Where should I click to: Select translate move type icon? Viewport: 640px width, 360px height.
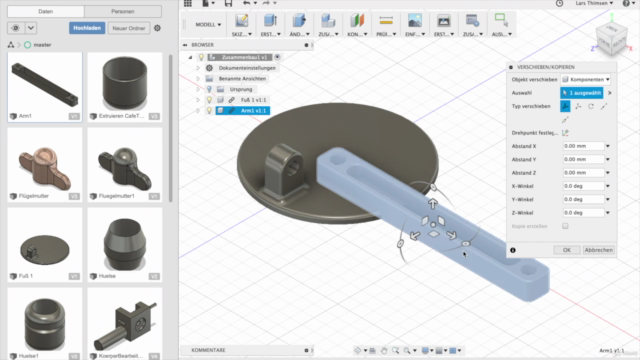pos(578,106)
